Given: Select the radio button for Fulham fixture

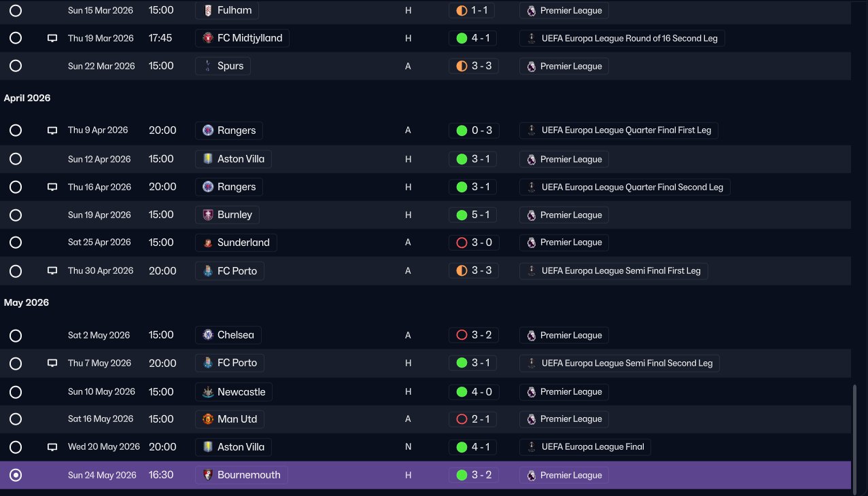Looking at the screenshot, I should [16, 10].
